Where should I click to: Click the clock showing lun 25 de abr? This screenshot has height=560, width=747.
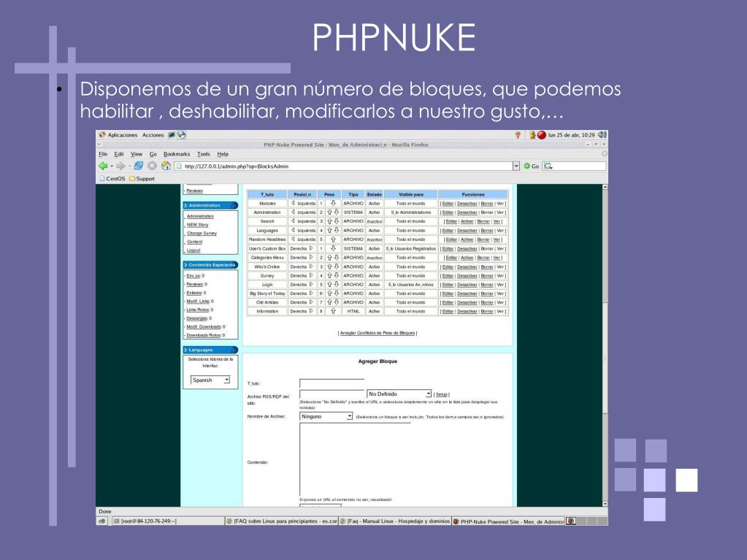click(x=571, y=135)
